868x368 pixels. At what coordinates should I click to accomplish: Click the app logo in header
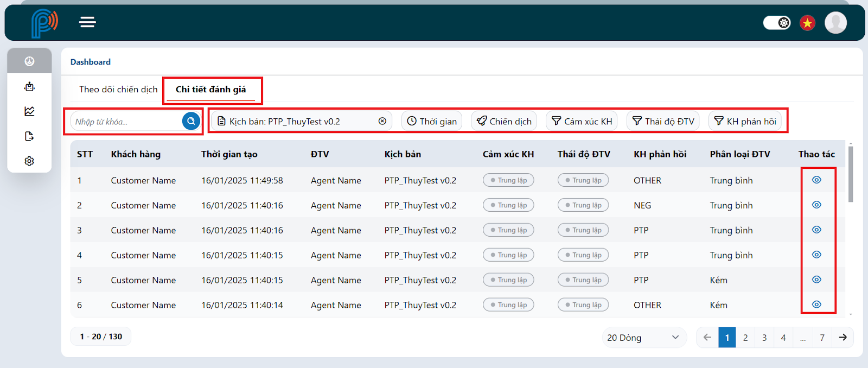pyautogui.click(x=44, y=23)
